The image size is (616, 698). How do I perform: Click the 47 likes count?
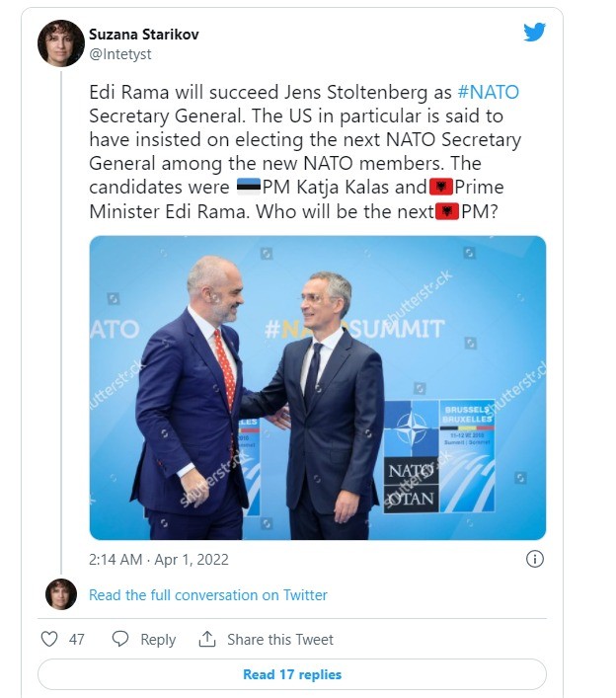tap(77, 640)
